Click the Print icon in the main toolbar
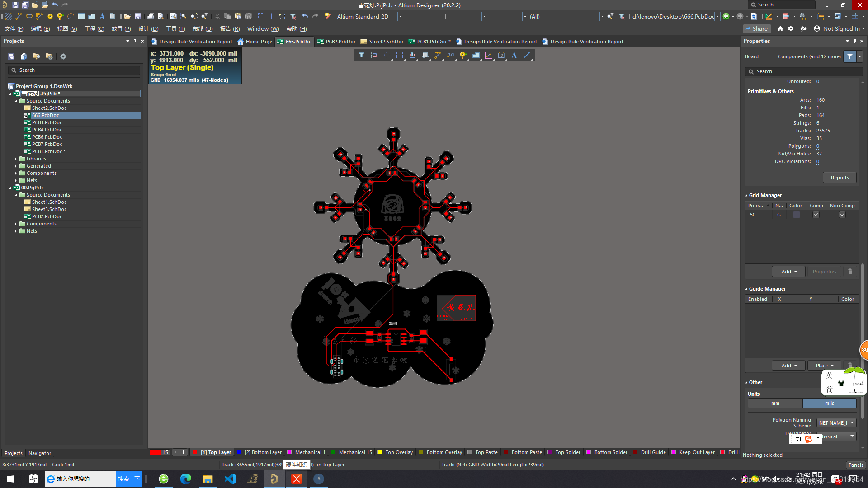868x488 pixels. click(x=151, y=16)
